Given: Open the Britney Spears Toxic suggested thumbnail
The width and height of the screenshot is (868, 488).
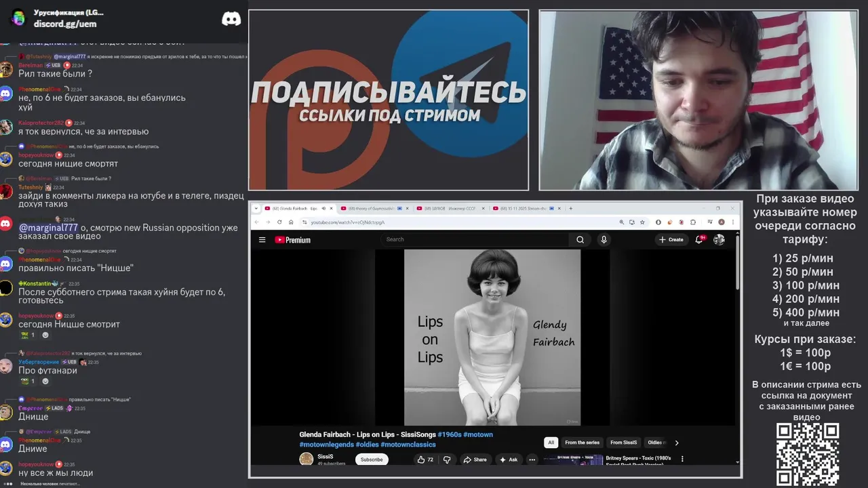Looking at the screenshot, I should point(573,460).
